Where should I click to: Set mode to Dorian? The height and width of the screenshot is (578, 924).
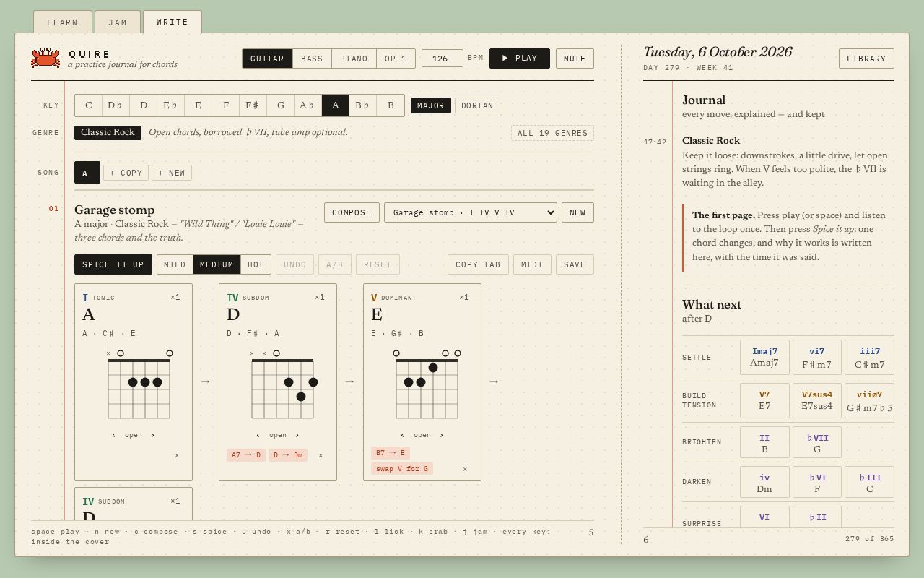[x=477, y=105]
